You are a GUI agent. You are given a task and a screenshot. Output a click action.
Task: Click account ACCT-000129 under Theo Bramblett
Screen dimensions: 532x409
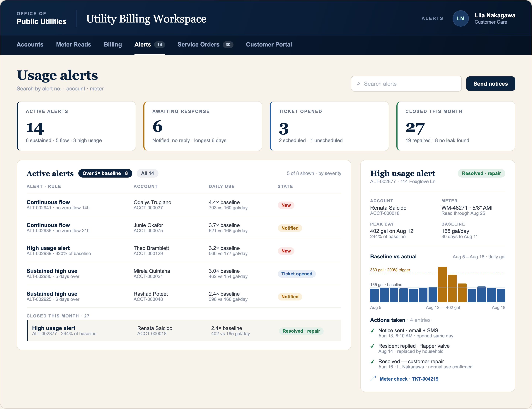[x=148, y=254]
